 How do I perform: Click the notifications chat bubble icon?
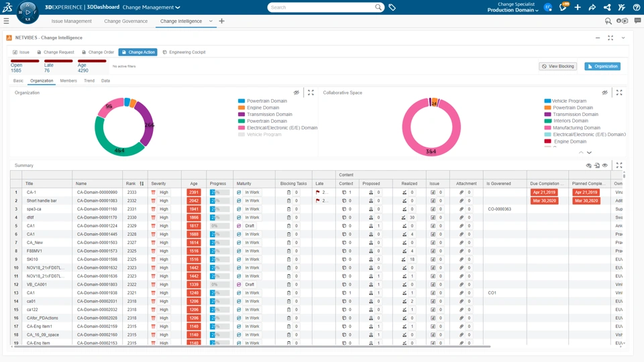(563, 7)
